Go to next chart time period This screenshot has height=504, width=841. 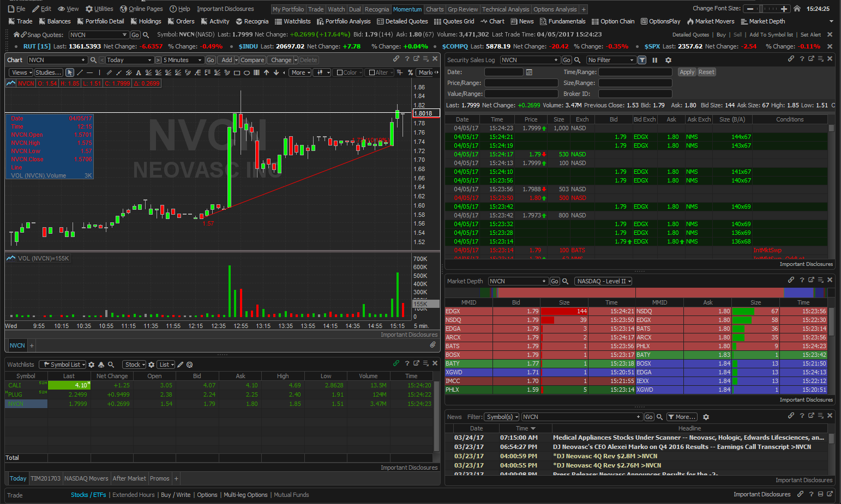158,60
